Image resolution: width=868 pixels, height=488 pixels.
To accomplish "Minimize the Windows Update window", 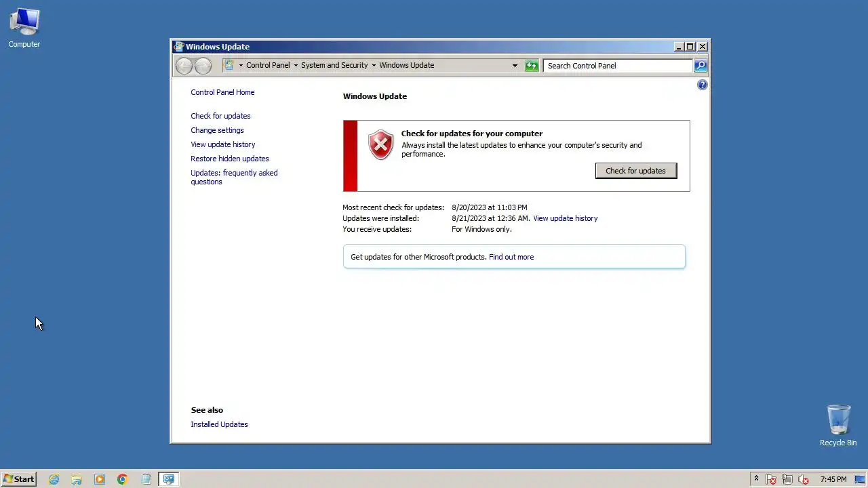I will 679,47.
